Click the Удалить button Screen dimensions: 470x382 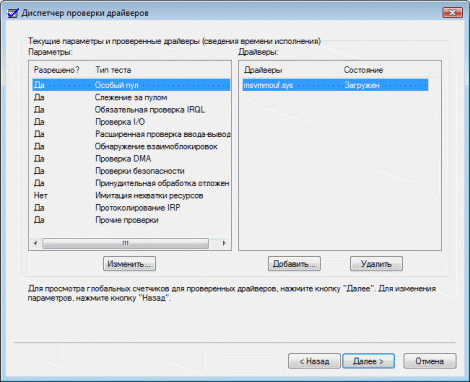[x=376, y=264]
